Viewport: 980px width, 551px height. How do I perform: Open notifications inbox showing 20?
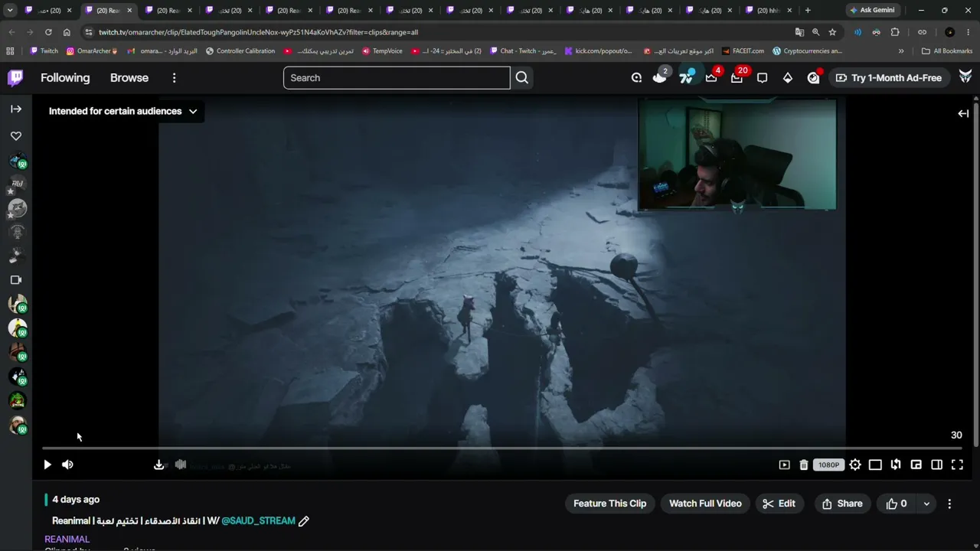pyautogui.click(x=737, y=78)
